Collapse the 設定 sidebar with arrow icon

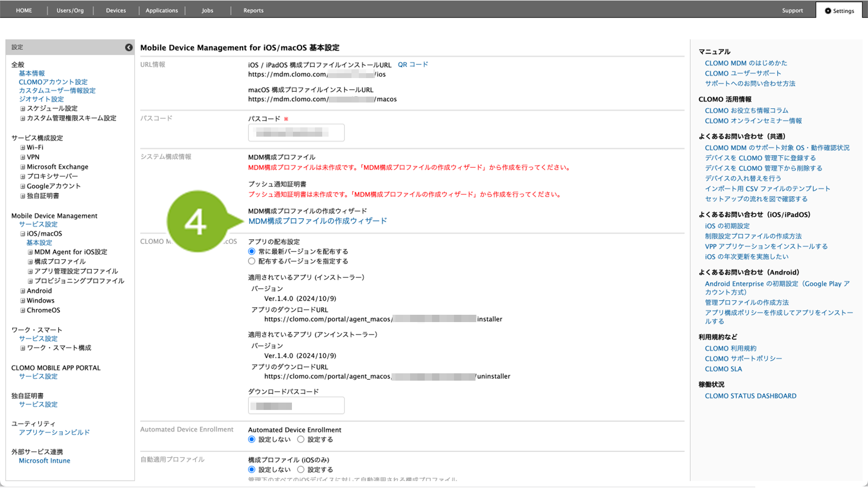point(129,47)
